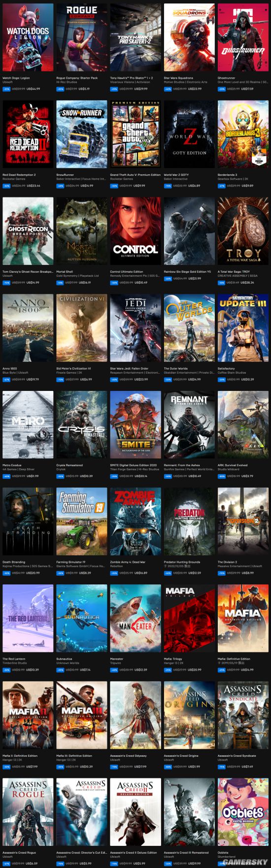Click the 'Timberline Studio' publisher text

click(15, 663)
